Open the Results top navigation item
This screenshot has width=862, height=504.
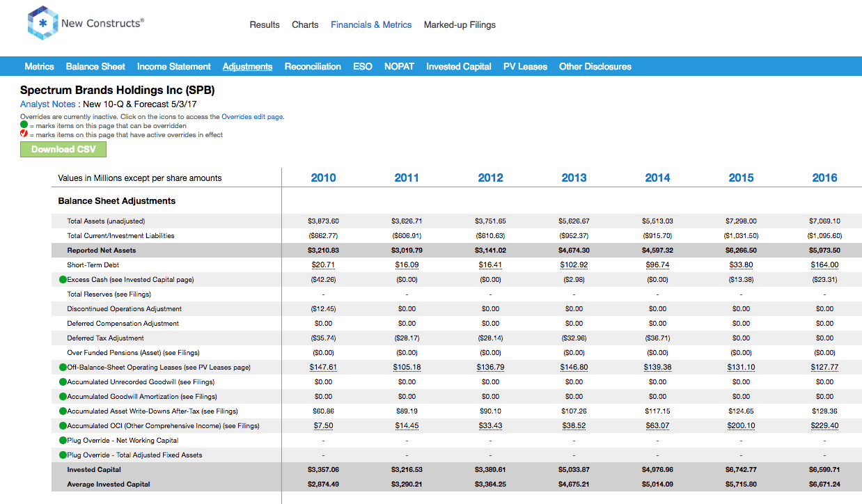(x=265, y=24)
